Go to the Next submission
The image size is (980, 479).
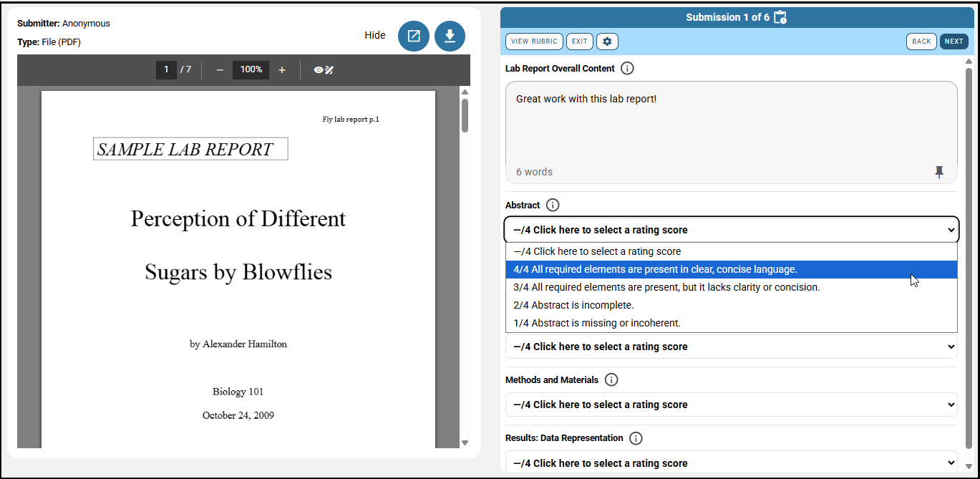(954, 42)
